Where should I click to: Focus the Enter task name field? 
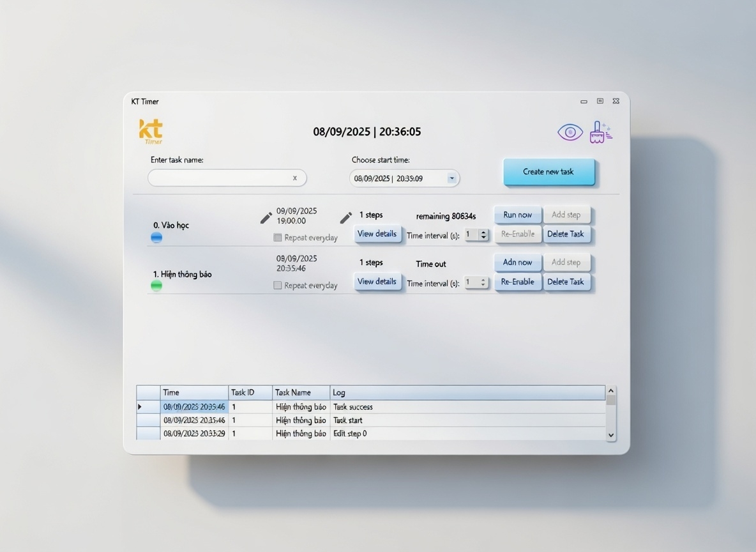pyautogui.click(x=219, y=178)
